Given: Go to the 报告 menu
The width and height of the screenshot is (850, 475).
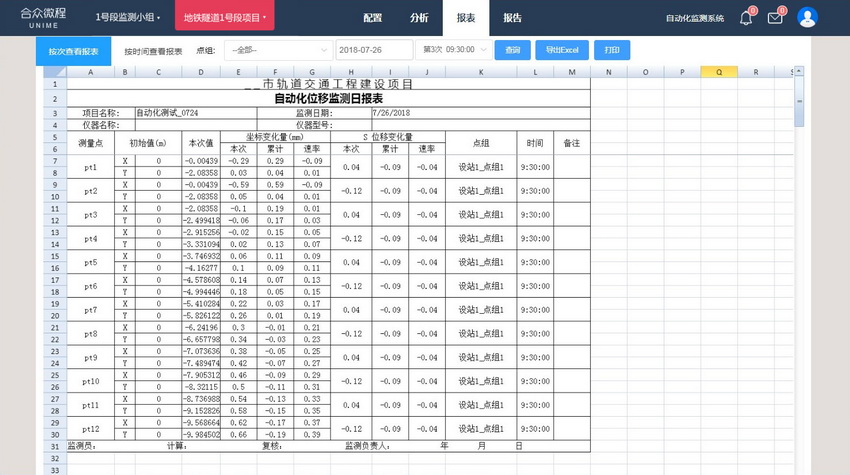Looking at the screenshot, I should click(512, 18).
